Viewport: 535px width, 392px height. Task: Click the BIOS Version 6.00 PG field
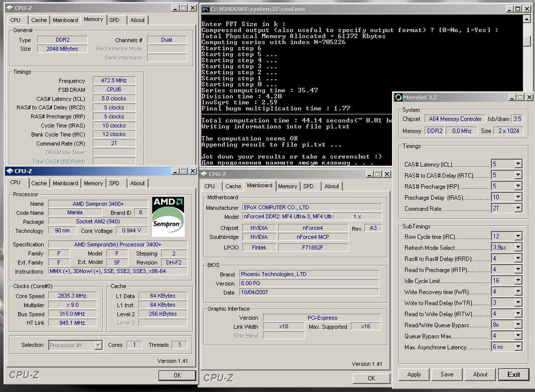pos(309,283)
